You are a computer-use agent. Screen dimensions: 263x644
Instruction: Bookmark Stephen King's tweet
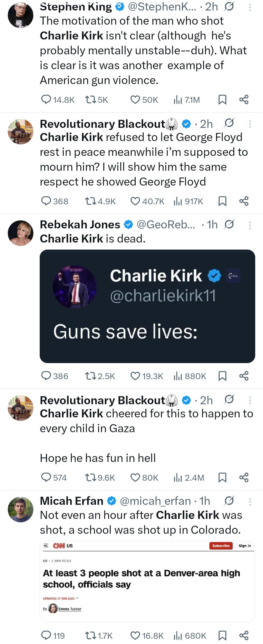point(222,100)
